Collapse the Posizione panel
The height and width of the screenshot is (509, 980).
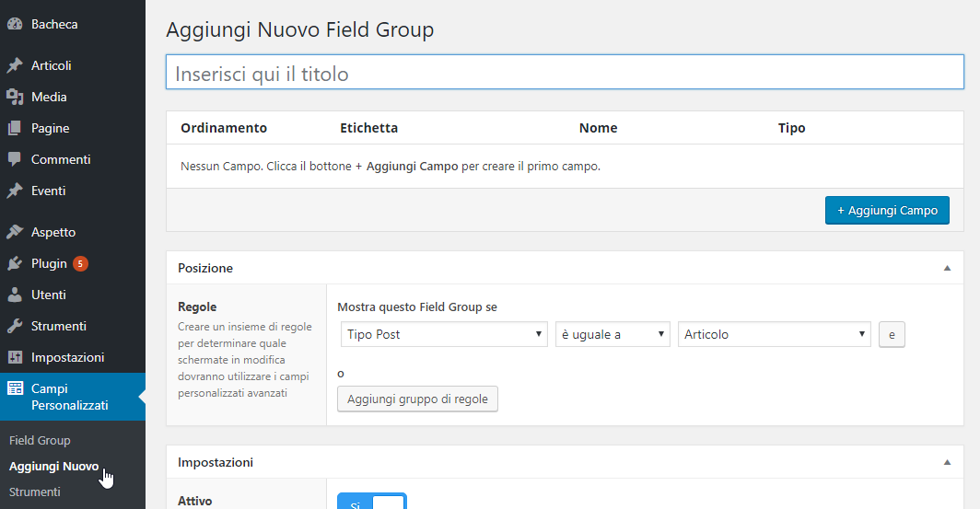947,268
